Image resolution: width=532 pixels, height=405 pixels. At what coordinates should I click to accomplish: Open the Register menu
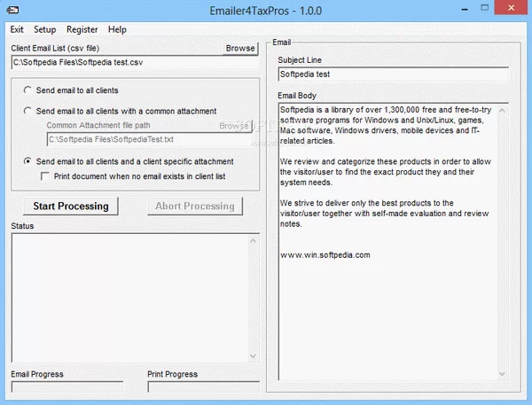[82, 29]
